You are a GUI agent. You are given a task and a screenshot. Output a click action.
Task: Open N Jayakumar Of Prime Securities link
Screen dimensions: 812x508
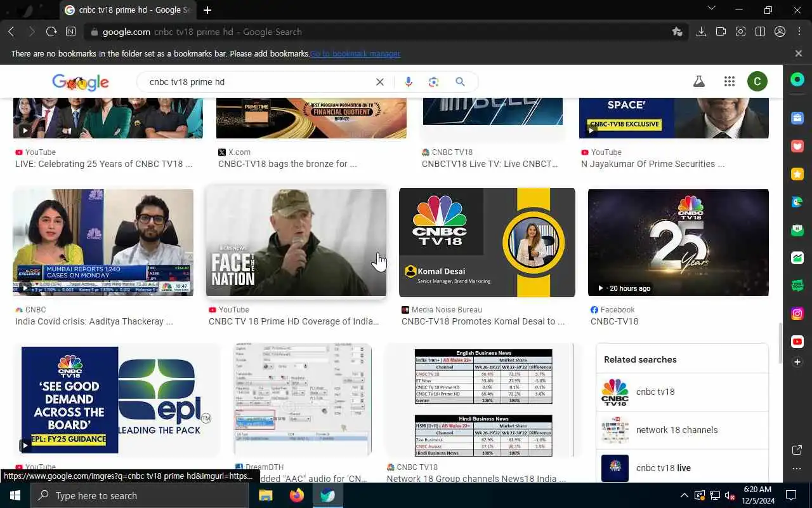(x=653, y=164)
